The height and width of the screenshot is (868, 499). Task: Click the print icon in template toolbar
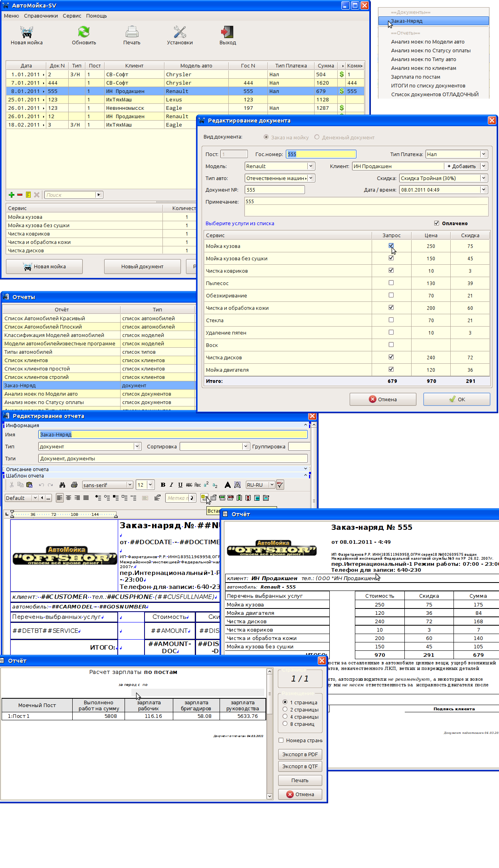click(74, 485)
